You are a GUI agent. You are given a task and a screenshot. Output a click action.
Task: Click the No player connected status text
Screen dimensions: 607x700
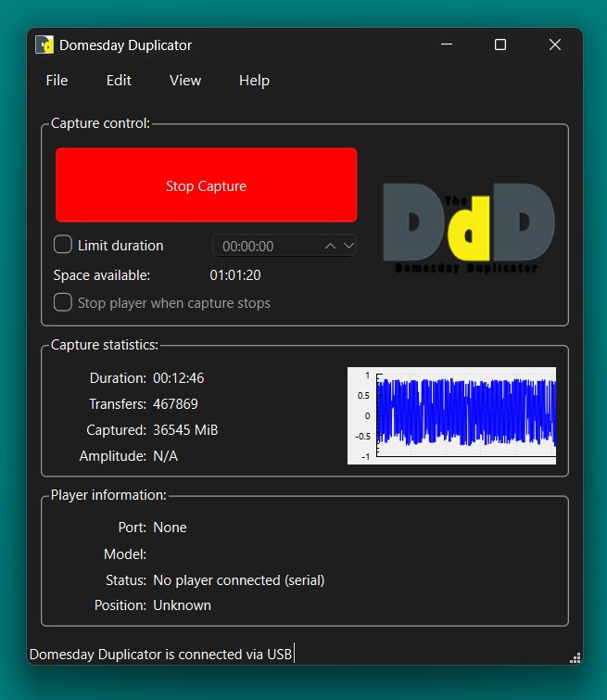[238, 580]
